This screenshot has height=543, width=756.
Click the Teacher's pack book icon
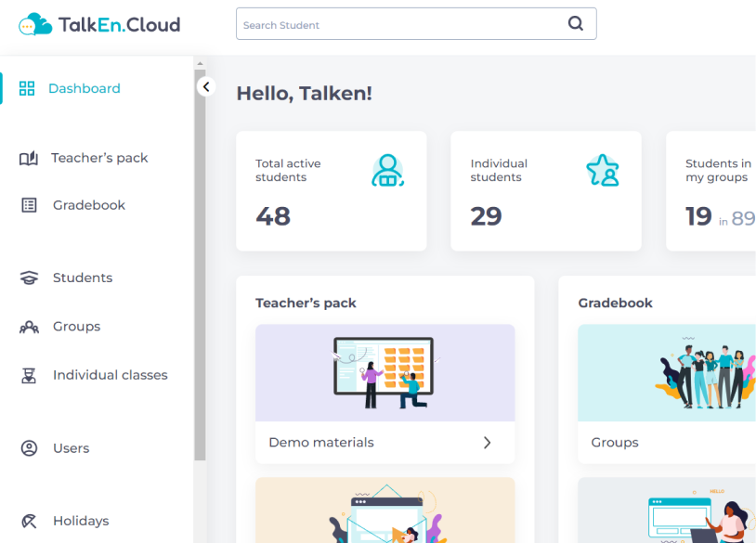(x=29, y=158)
